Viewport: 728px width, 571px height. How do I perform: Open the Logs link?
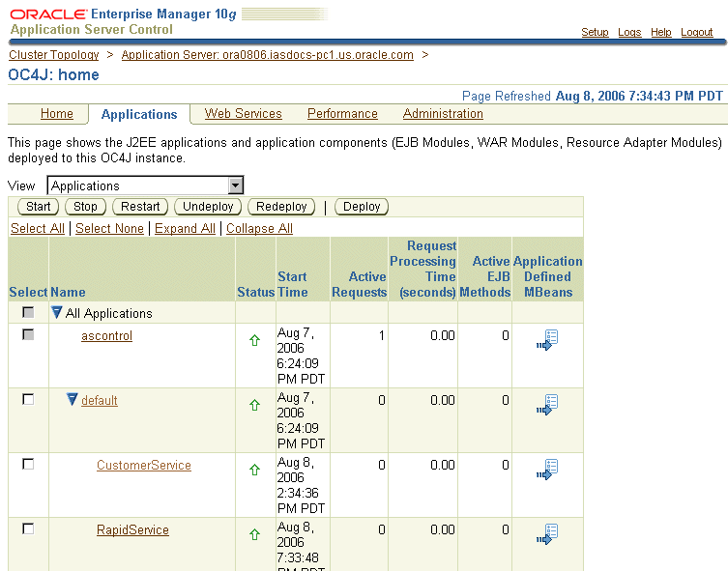coord(629,32)
